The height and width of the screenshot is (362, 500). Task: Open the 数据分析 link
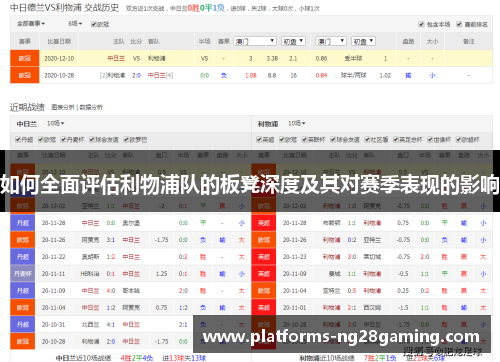pos(91,107)
